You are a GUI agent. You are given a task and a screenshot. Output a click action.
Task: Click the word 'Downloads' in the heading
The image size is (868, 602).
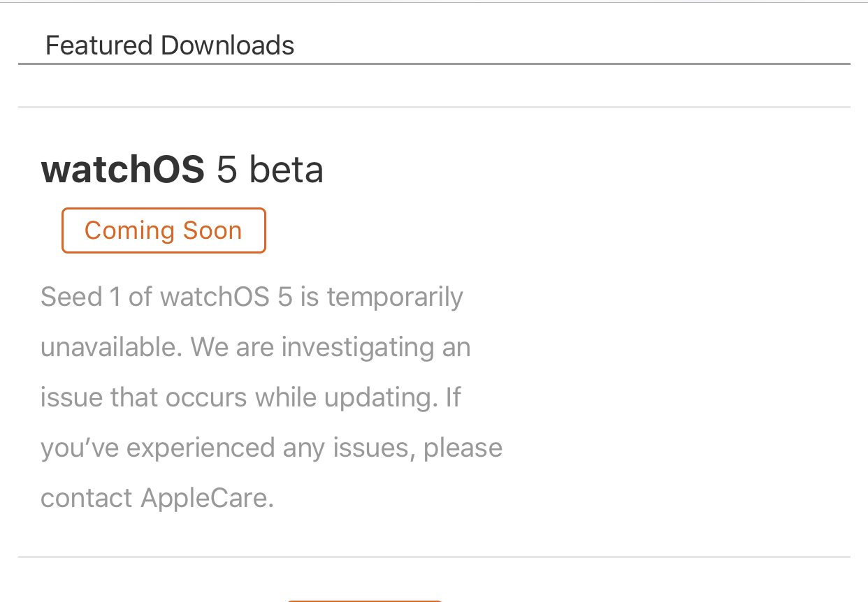pyautogui.click(x=228, y=45)
